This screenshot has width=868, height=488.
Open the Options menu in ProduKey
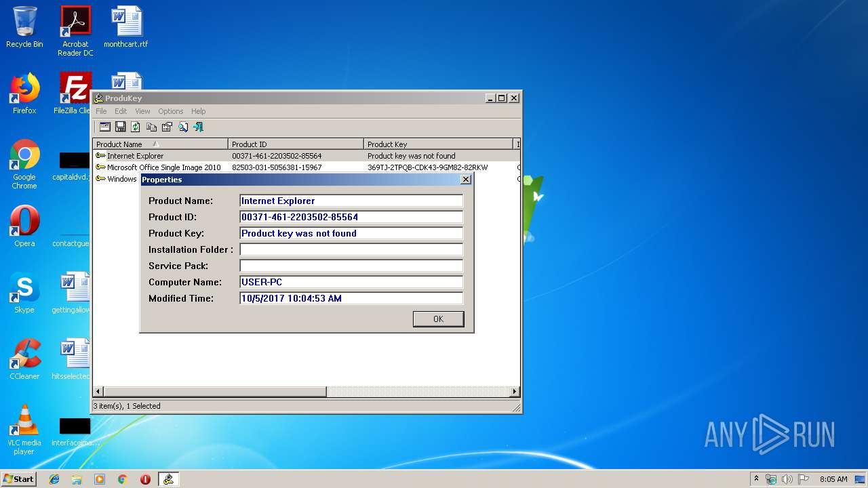(171, 111)
